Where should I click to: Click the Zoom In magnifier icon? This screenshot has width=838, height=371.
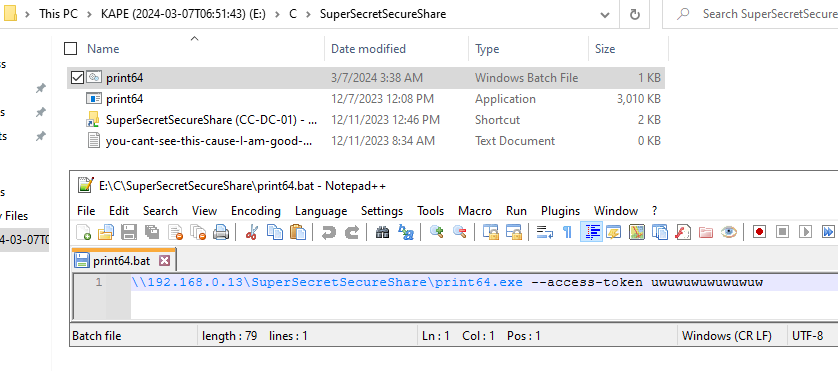point(437,232)
